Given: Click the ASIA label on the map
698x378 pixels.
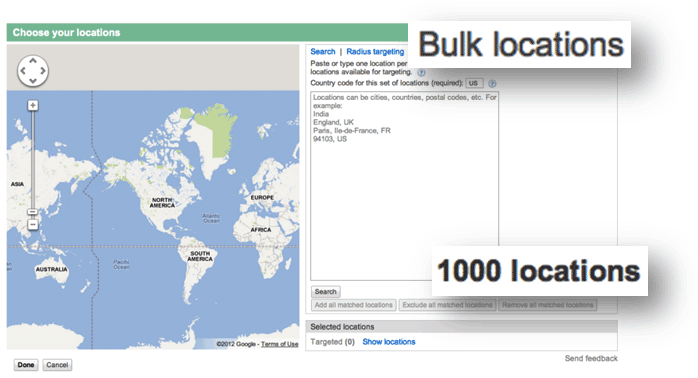Looking at the screenshot, I should (x=17, y=184).
